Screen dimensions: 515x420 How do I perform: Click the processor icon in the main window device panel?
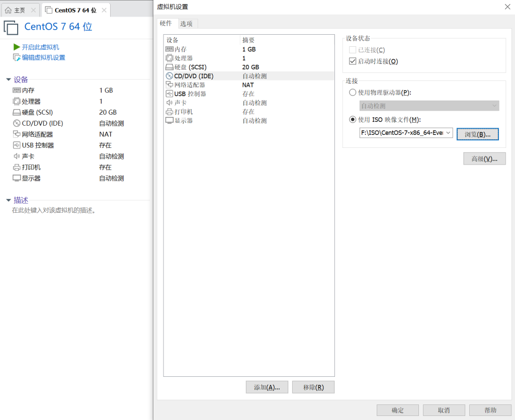(x=17, y=101)
